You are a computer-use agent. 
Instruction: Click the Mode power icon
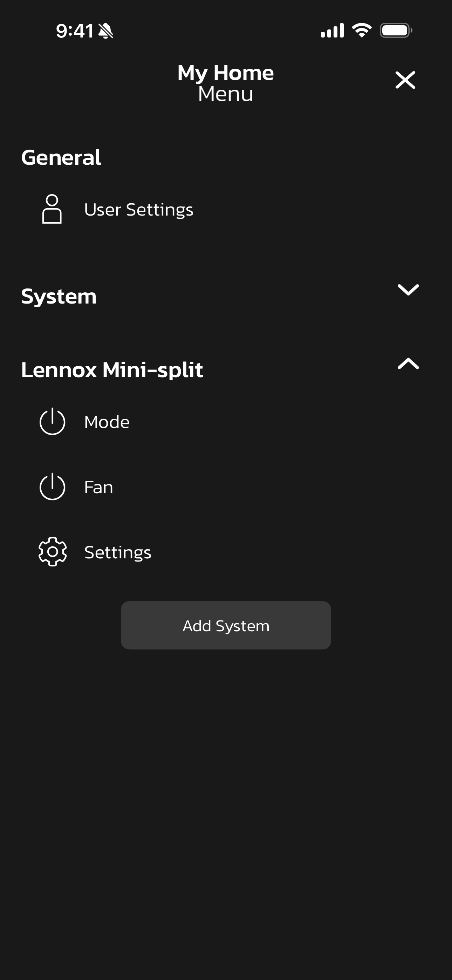click(x=53, y=422)
